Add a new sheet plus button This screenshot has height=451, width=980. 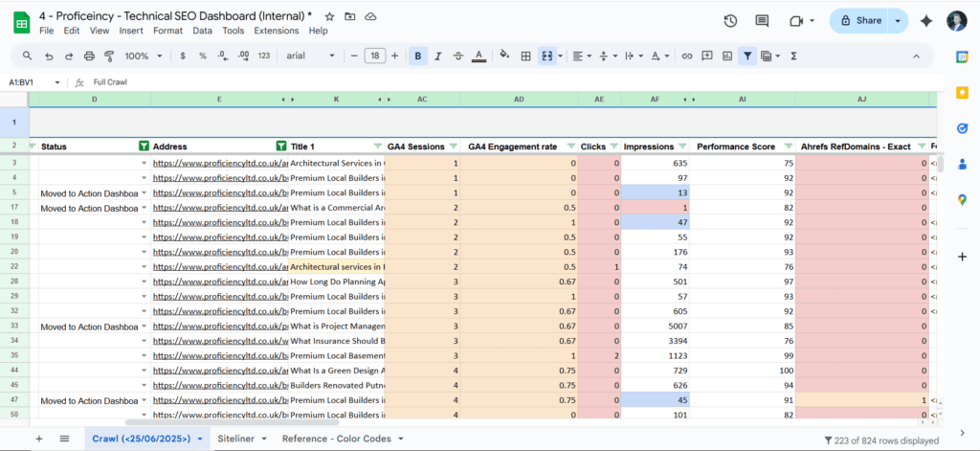pos(38,439)
